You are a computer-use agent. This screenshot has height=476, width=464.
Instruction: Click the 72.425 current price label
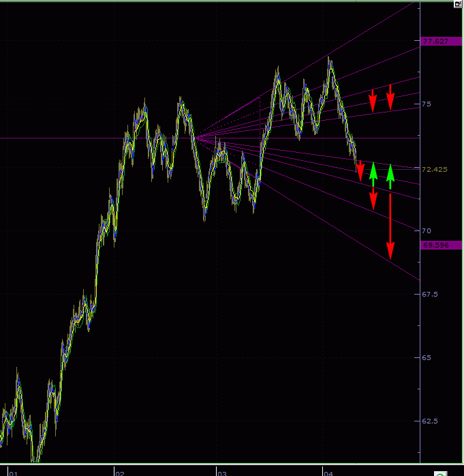[435, 169]
